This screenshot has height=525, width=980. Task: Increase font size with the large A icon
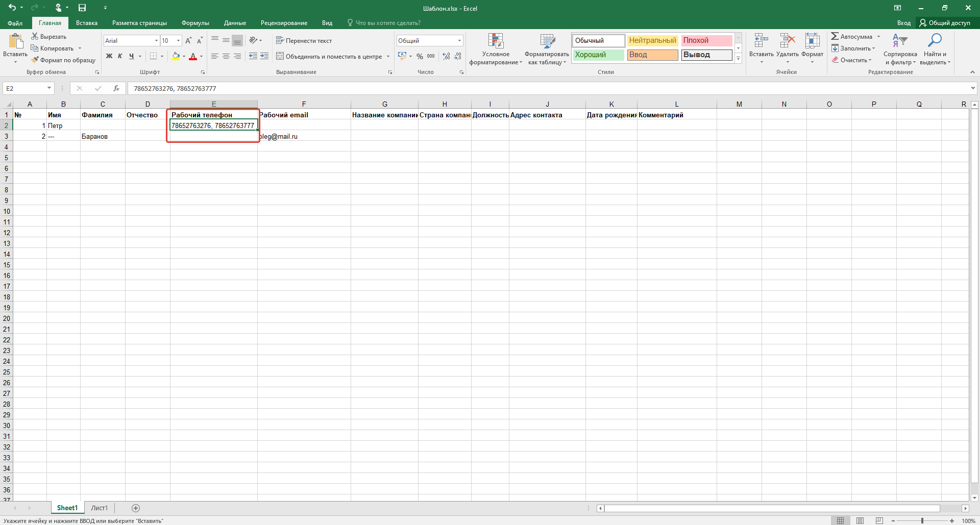coord(188,40)
